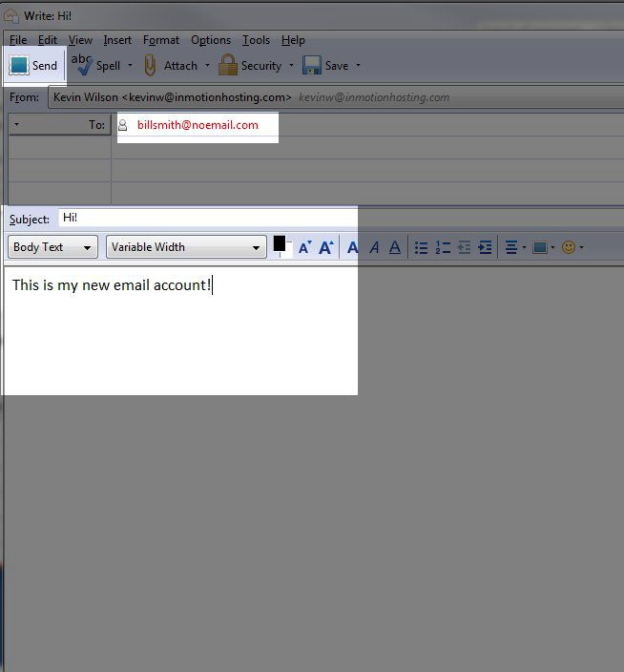Open the Options menu
This screenshot has height=672, width=624.
211,40
